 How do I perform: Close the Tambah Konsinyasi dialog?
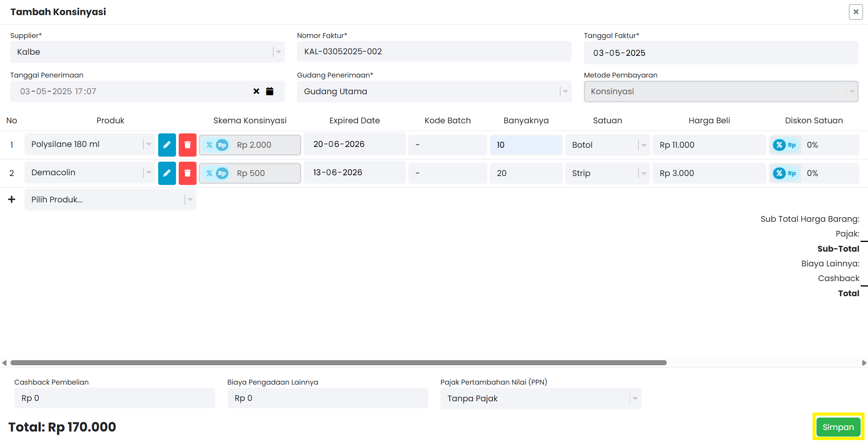click(856, 12)
